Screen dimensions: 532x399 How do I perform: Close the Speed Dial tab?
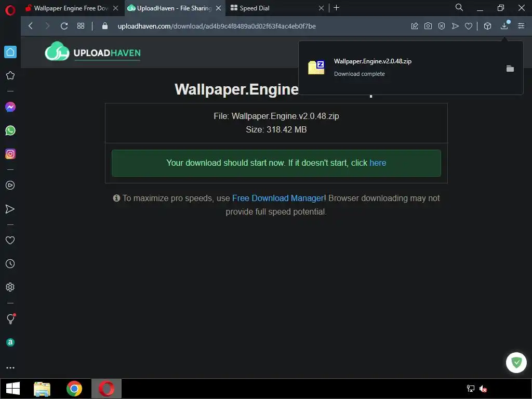pyautogui.click(x=321, y=8)
